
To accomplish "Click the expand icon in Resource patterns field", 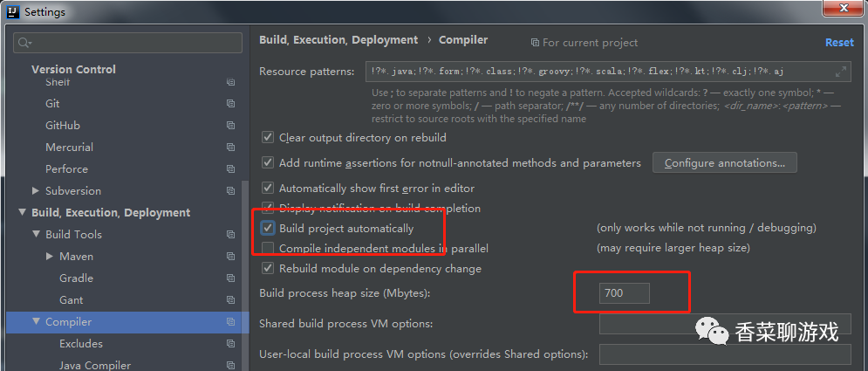I will point(841,72).
